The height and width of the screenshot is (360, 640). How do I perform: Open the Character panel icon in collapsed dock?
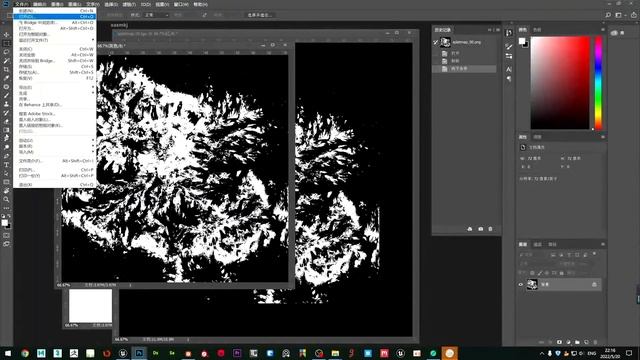[x=509, y=69]
